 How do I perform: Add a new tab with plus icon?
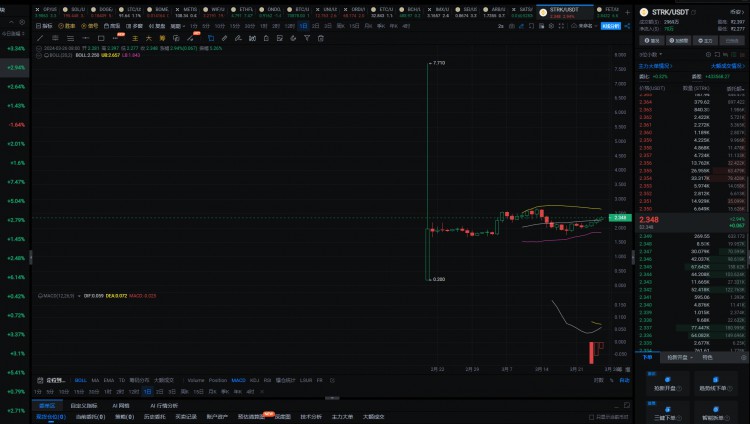(628, 12)
